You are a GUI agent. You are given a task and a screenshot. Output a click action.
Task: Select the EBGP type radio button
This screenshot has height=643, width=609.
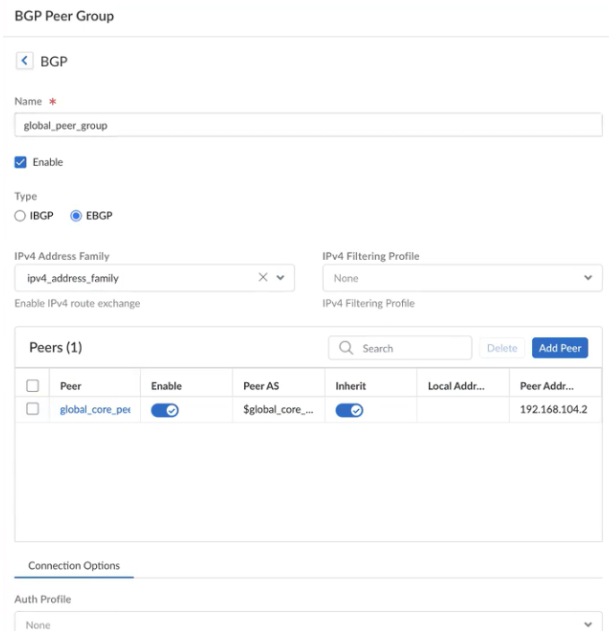(76, 215)
